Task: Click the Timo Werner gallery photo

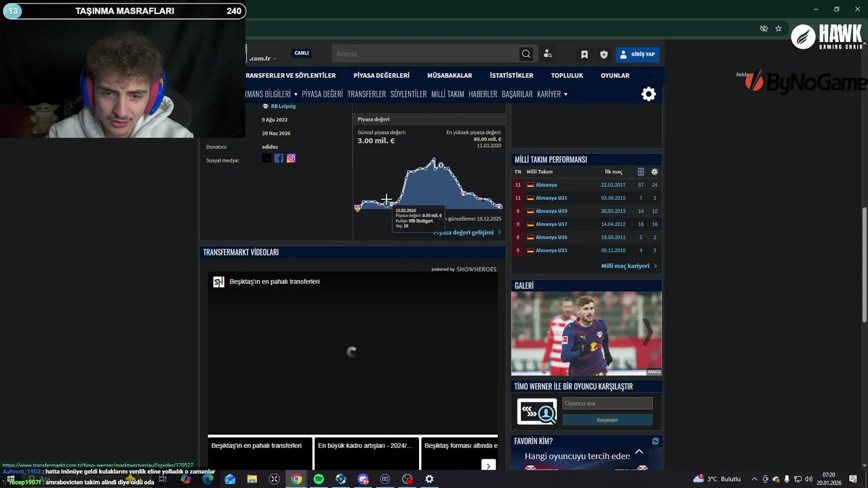Action: pos(587,333)
